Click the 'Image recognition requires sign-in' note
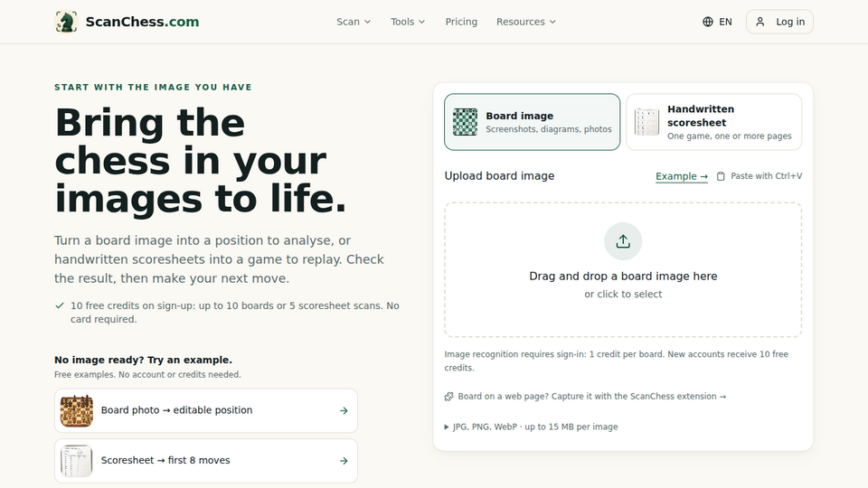This screenshot has height=488, width=868. pos(616,361)
